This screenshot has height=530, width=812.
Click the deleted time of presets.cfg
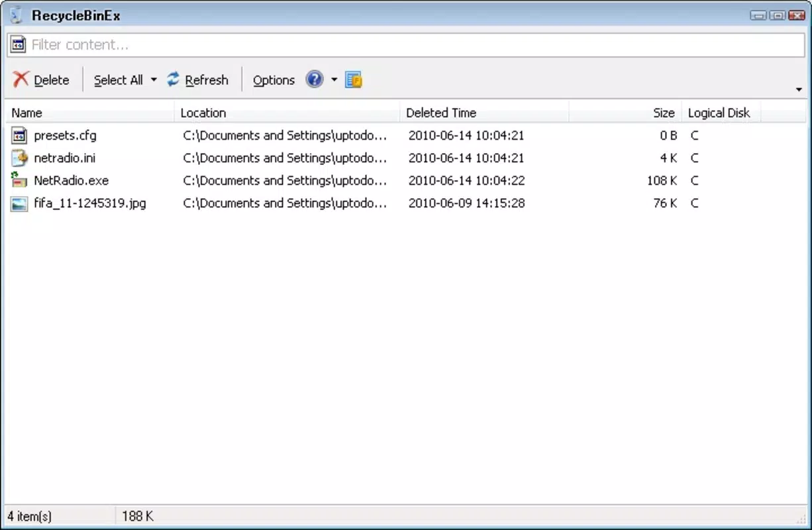click(466, 135)
